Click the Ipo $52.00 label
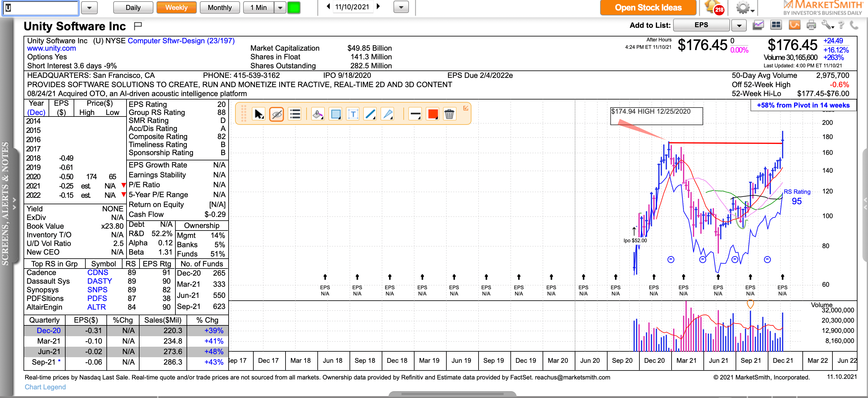868x398 pixels. pyautogui.click(x=635, y=240)
